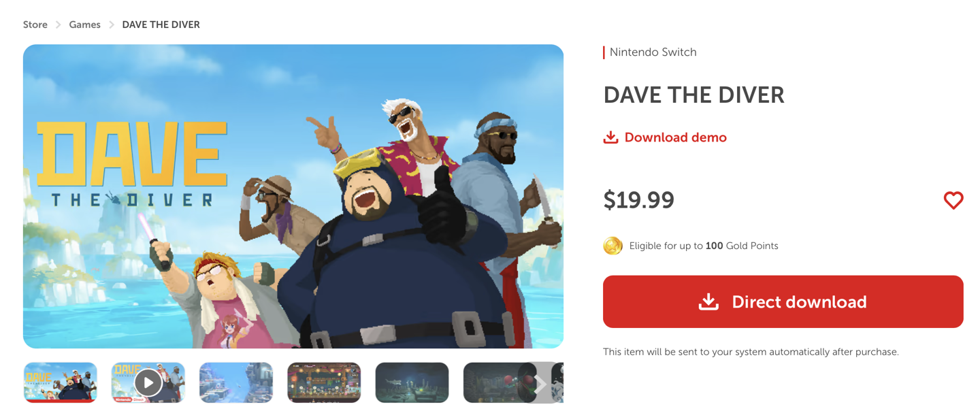
Task: Select the sushi restaurant screenshot thumbnail
Action: pos(324,382)
